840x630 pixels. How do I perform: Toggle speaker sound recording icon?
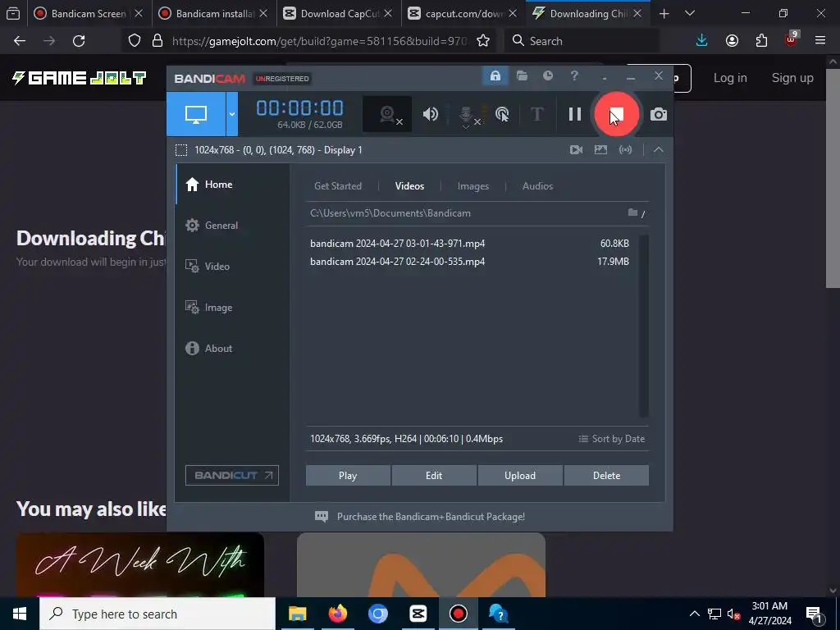pos(430,114)
